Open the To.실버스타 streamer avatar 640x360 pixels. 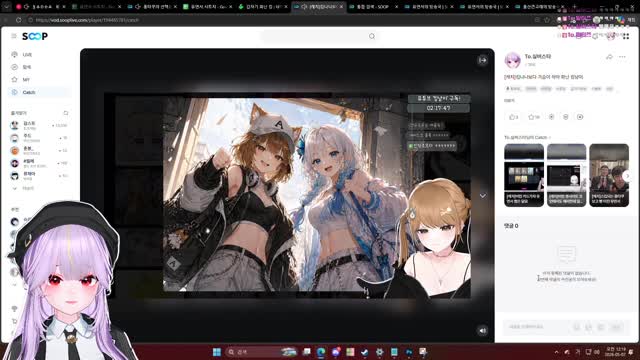513,60
